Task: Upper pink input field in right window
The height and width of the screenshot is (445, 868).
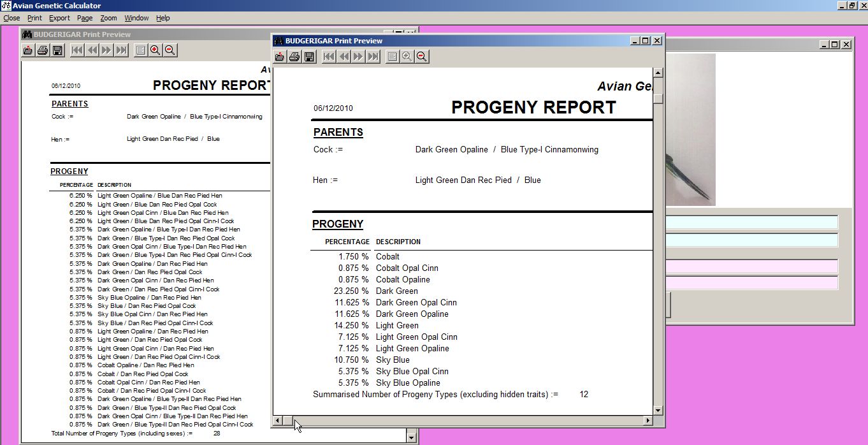Action: pyautogui.click(x=751, y=266)
